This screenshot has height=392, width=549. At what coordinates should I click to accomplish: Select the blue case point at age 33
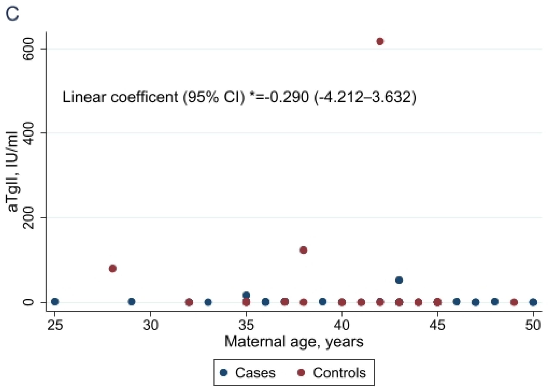(208, 302)
